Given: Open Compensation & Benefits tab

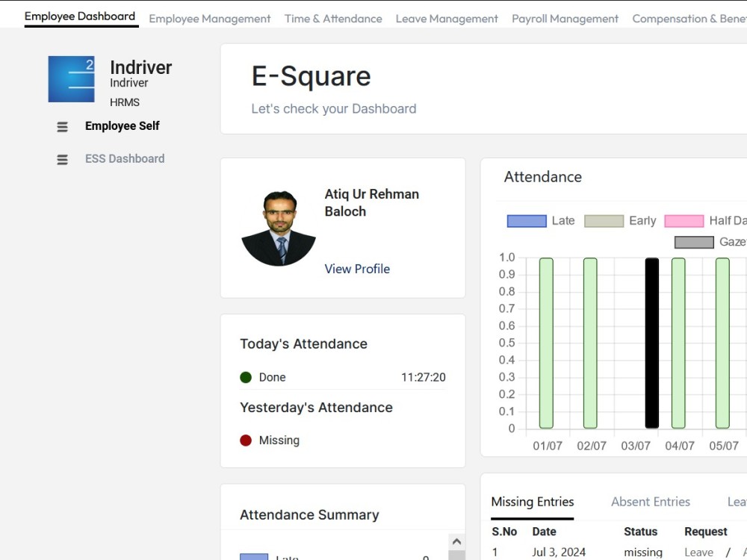Looking at the screenshot, I should [689, 19].
